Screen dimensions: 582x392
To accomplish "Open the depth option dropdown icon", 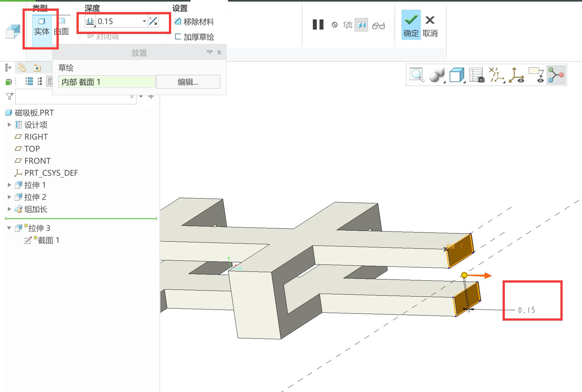I will (90, 22).
